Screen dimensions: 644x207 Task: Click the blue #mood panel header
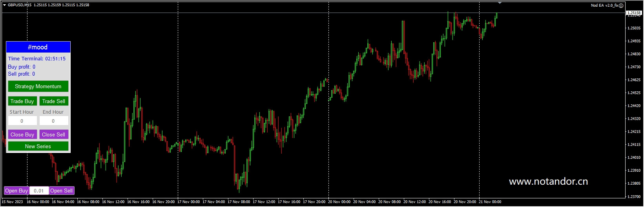point(38,47)
